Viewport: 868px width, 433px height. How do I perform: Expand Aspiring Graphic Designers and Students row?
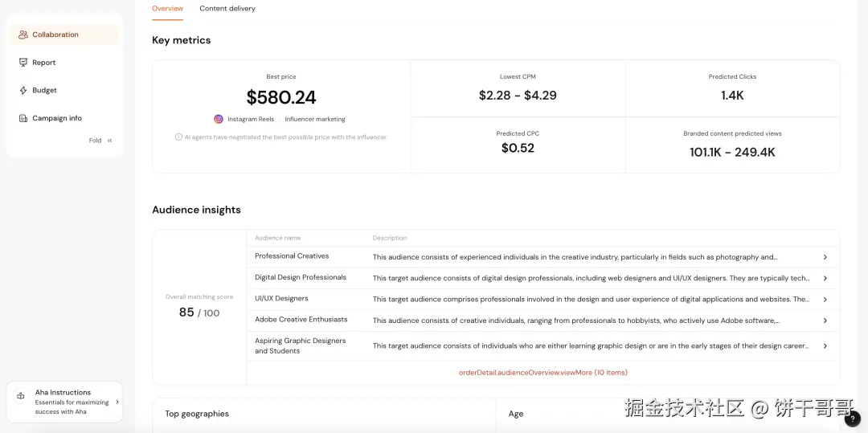point(825,346)
